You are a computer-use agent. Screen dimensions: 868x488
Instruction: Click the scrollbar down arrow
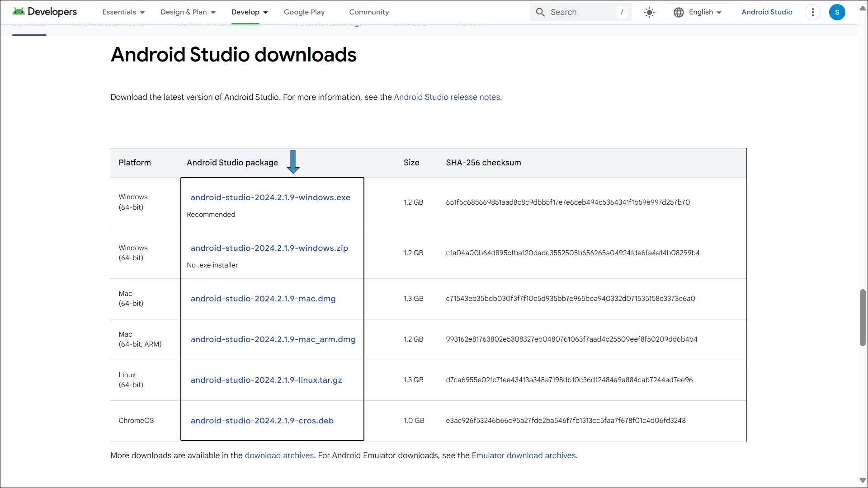click(x=863, y=480)
